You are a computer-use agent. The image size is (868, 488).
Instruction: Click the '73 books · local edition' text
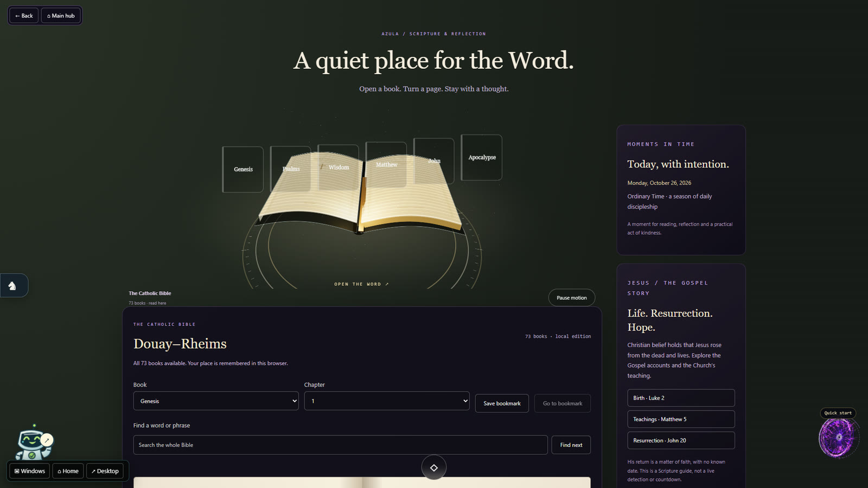click(558, 337)
